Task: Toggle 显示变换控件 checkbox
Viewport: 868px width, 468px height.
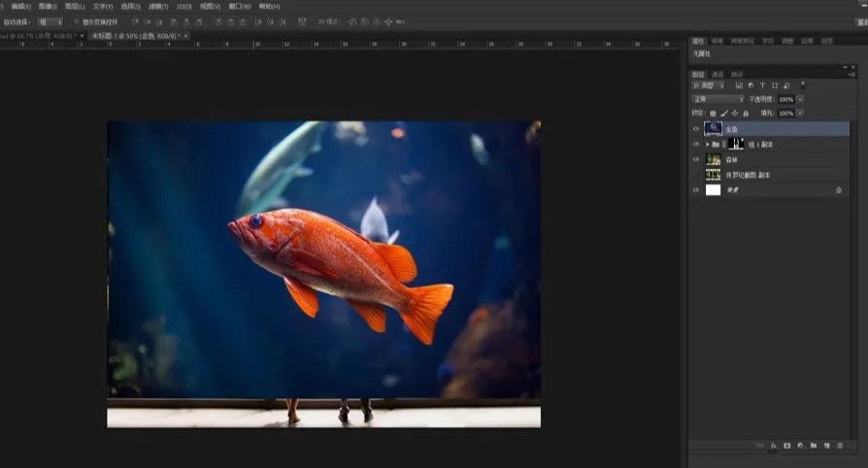Action: (x=77, y=22)
